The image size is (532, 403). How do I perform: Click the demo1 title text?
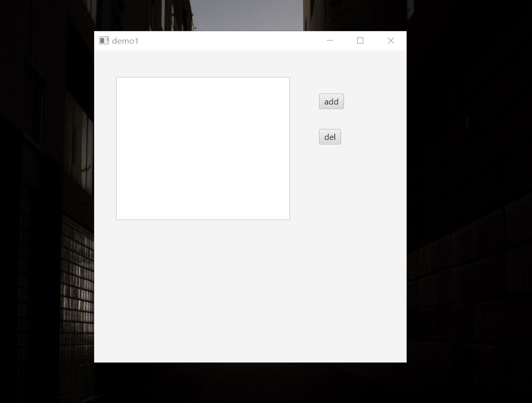click(125, 41)
